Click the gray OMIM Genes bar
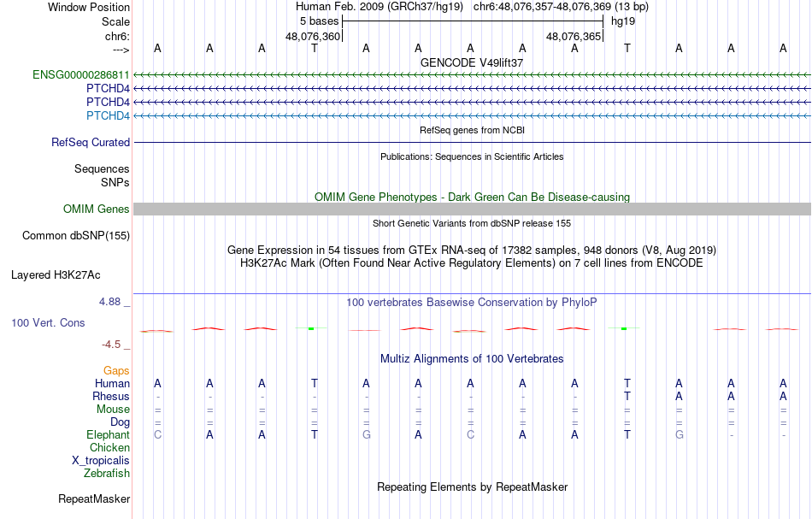The width and height of the screenshot is (812, 519). click(473, 209)
